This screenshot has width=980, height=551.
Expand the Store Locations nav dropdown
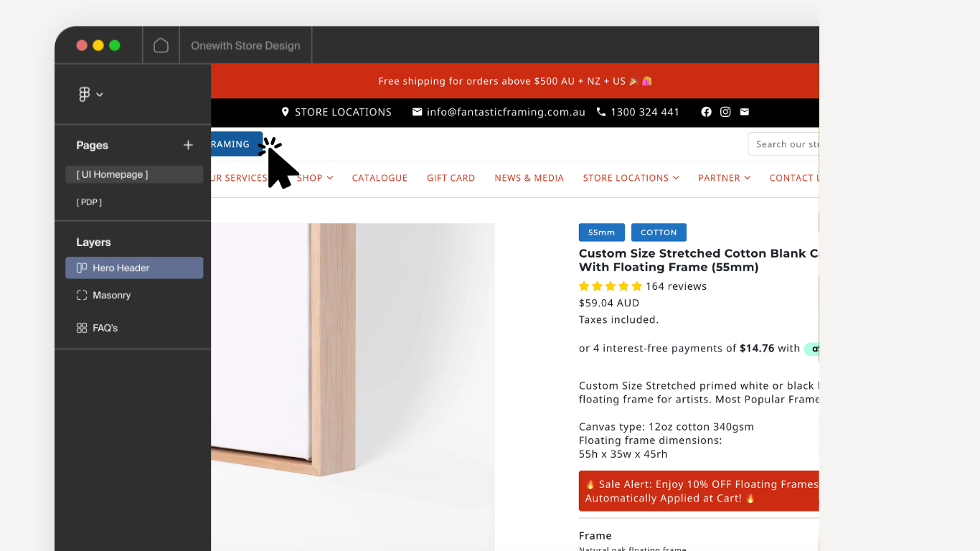click(631, 178)
